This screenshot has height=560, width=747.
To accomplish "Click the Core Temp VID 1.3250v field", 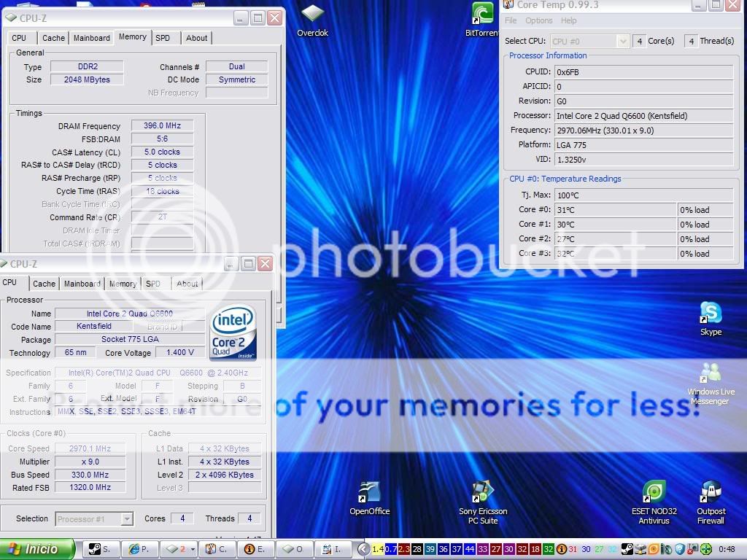I will coord(643,160).
